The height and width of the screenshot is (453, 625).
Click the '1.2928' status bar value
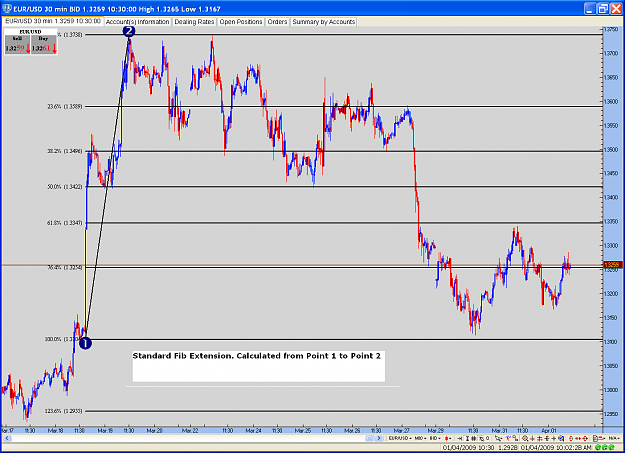[x=508, y=447]
